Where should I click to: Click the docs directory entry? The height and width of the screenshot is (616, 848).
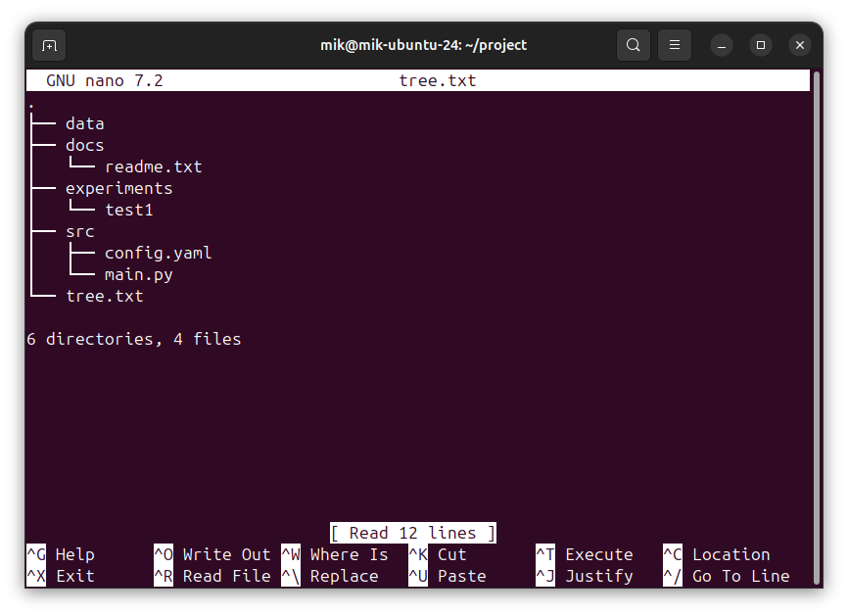[x=84, y=145]
